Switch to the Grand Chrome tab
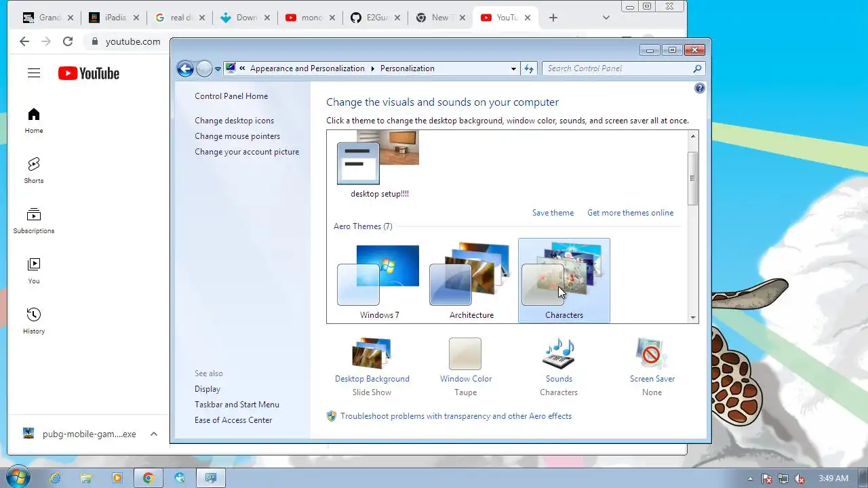The image size is (868, 488). click(x=47, y=18)
